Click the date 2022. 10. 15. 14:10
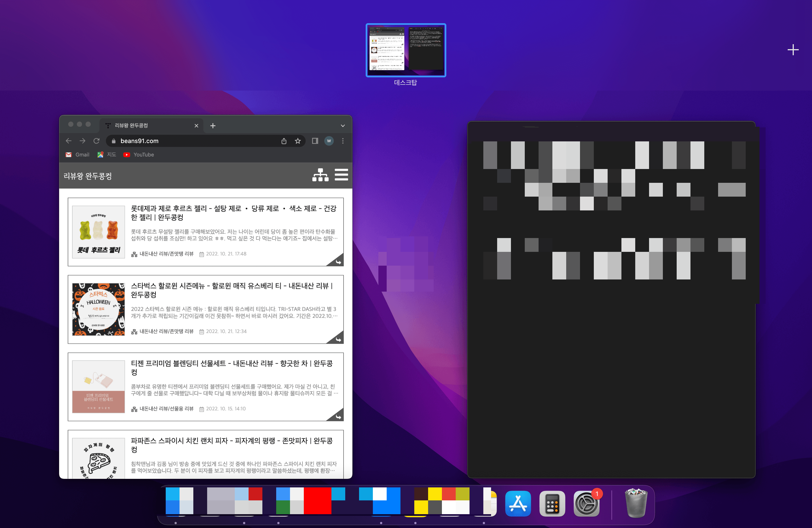812x528 pixels. [226, 409]
